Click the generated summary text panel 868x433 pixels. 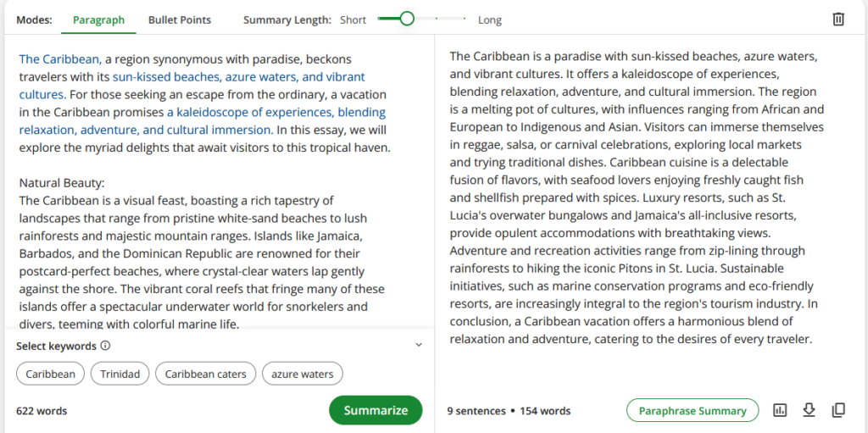(634, 195)
